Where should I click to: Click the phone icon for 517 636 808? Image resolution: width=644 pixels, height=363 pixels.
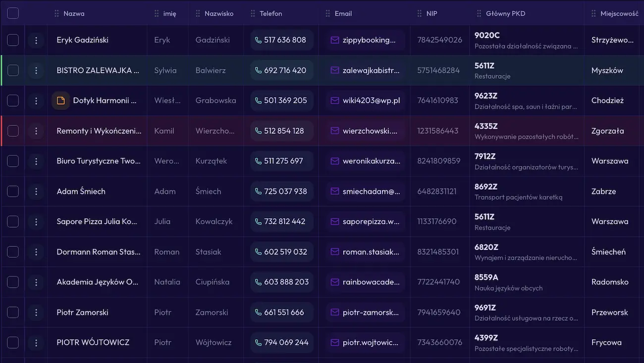[x=258, y=40]
